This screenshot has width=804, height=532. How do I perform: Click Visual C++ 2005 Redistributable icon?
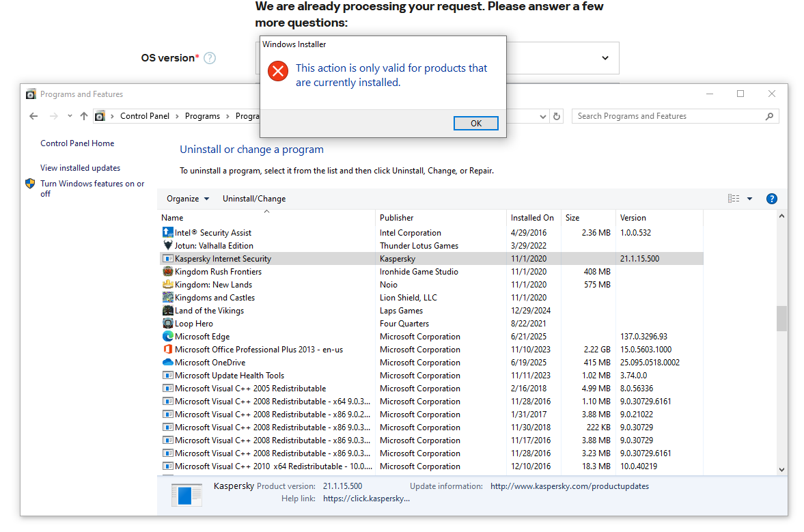(x=167, y=388)
